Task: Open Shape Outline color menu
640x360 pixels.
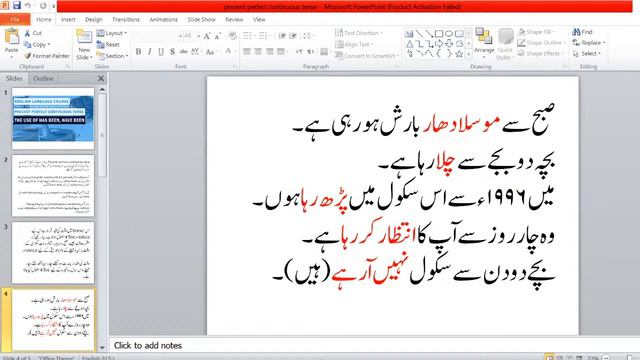Action: [540, 42]
